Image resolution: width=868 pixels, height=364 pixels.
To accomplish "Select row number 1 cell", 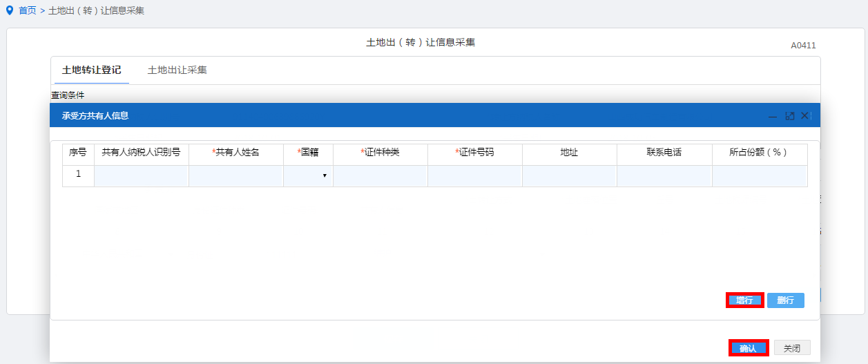I will [x=78, y=176].
